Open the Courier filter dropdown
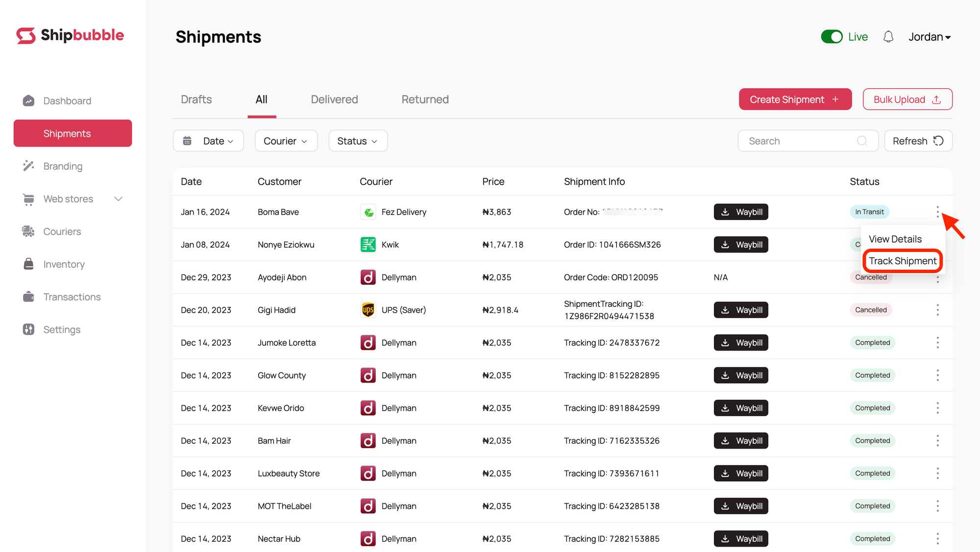This screenshot has width=980, height=552. (286, 141)
